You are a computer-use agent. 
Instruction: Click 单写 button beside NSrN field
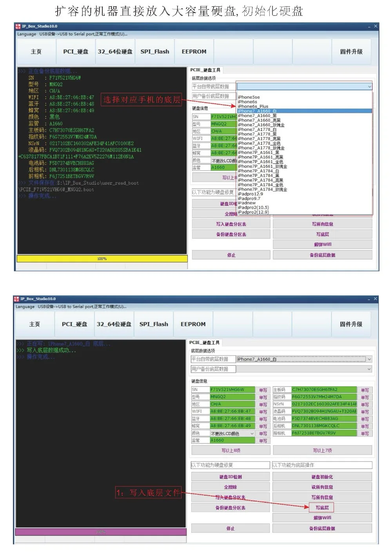[365, 405]
